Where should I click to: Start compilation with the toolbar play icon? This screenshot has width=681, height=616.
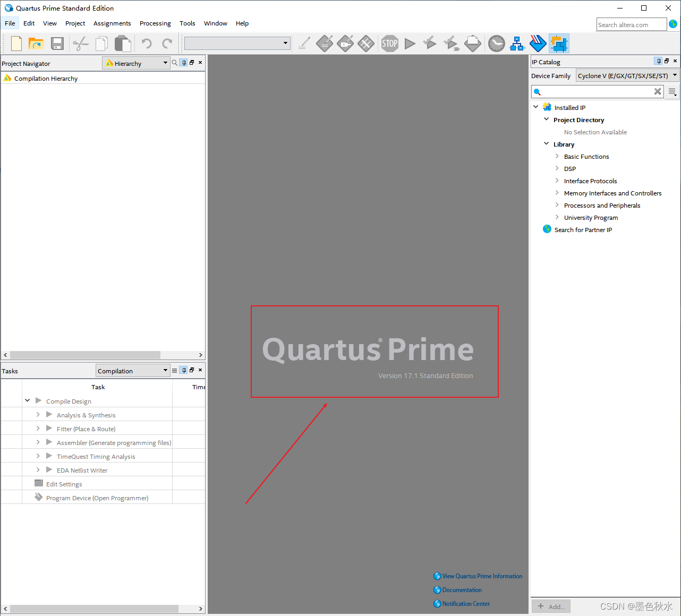coord(410,44)
